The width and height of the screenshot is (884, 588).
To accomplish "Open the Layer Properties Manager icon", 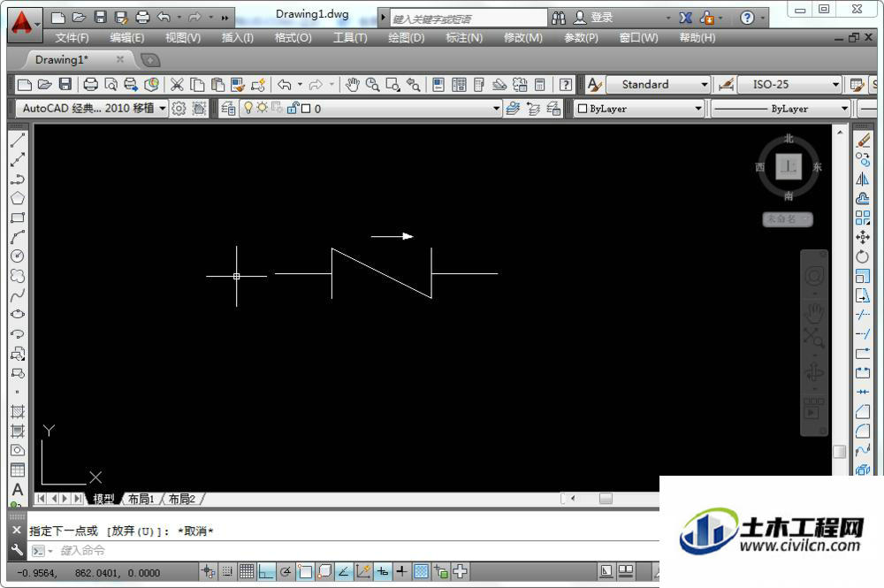I will pos(228,108).
